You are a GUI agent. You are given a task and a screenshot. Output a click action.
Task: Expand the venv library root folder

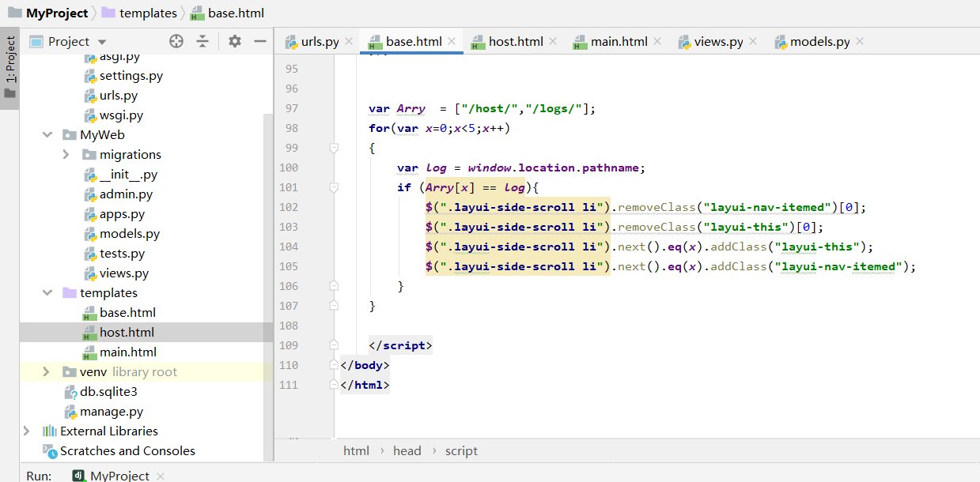click(47, 372)
